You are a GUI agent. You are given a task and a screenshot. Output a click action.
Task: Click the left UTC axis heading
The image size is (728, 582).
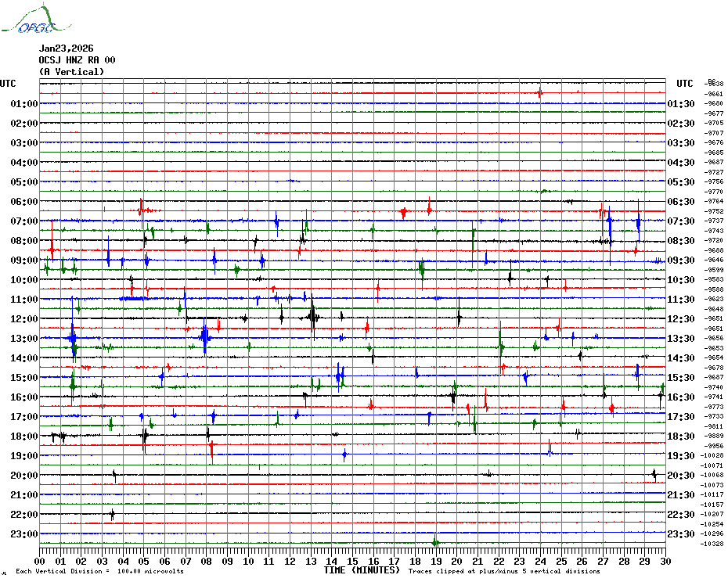8,84
